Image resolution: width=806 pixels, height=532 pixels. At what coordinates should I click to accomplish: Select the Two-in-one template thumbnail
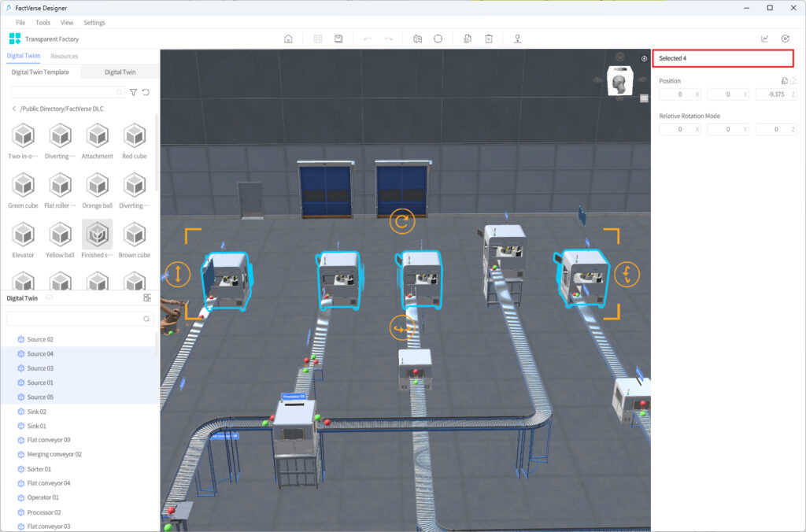[x=23, y=140]
